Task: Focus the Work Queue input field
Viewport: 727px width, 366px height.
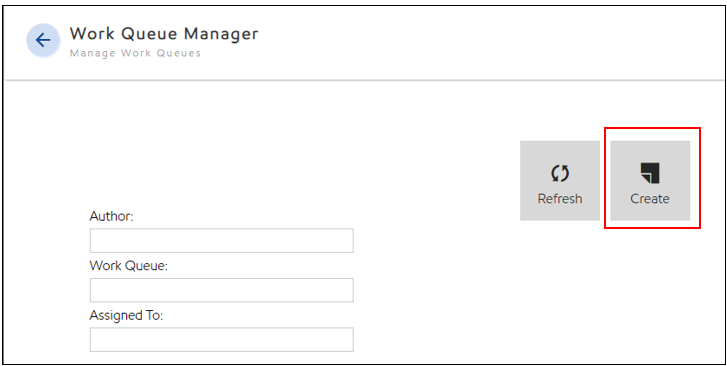Action: [222, 290]
